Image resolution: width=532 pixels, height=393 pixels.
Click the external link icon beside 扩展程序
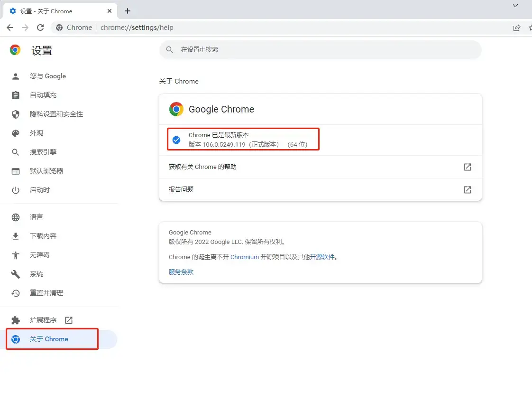[x=69, y=320]
